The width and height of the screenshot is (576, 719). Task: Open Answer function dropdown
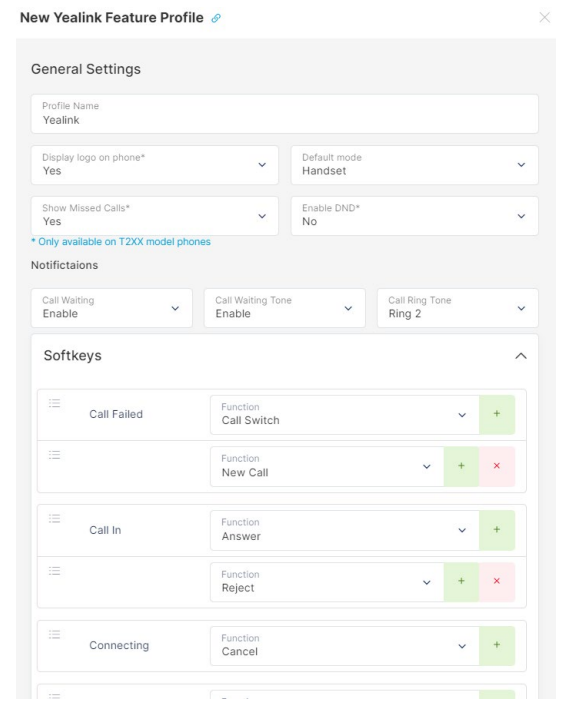pyautogui.click(x=344, y=530)
